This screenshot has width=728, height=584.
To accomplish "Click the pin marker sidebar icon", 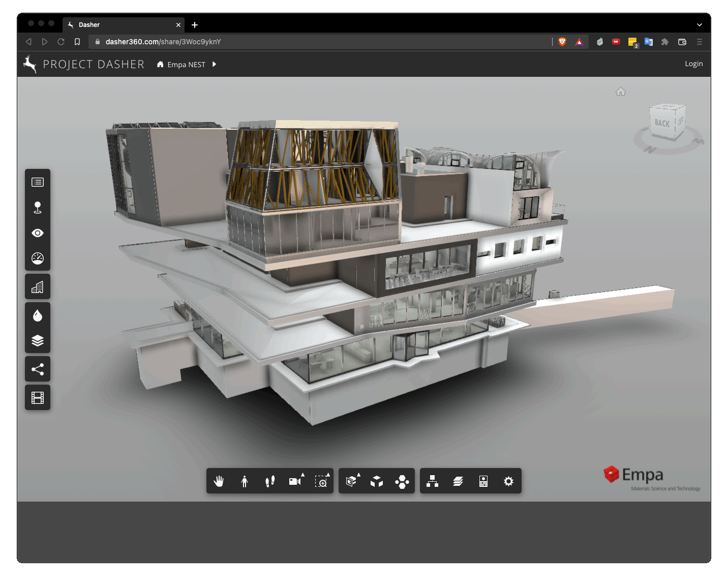I will (x=38, y=208).
